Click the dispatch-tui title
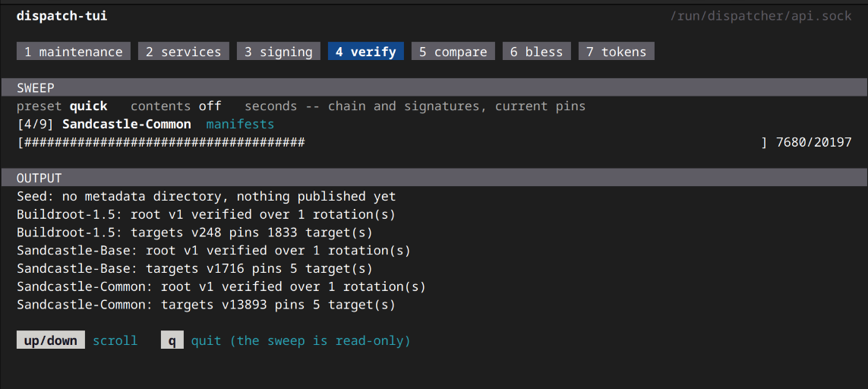This screenshot has height=389, width=868. (62, 16)
